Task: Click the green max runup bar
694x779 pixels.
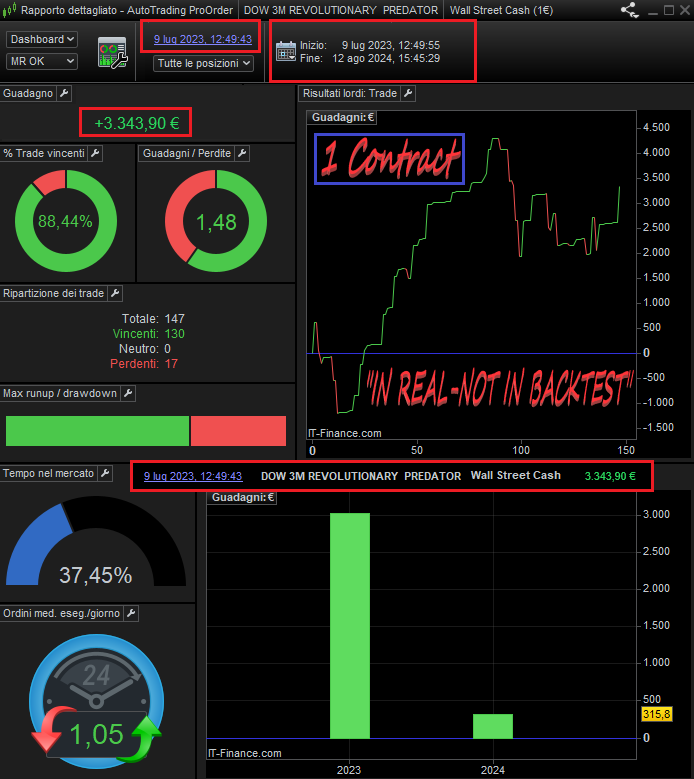Action: [97, 431]
